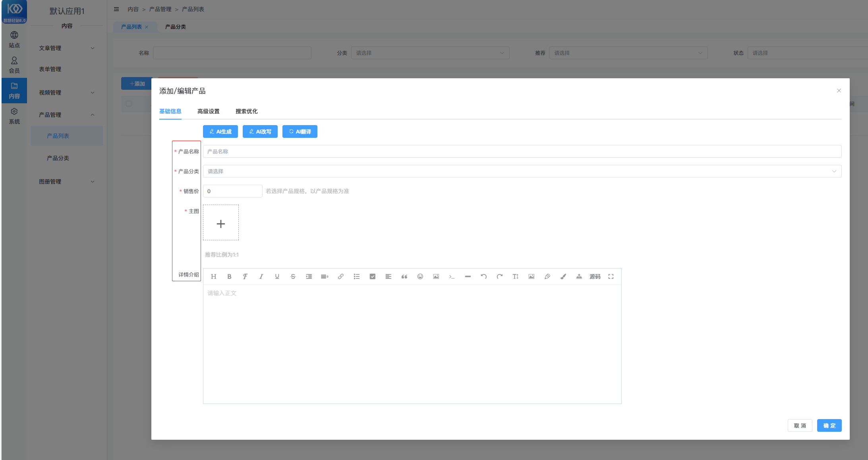Toggle italic formatting in editor

point(261,276)
